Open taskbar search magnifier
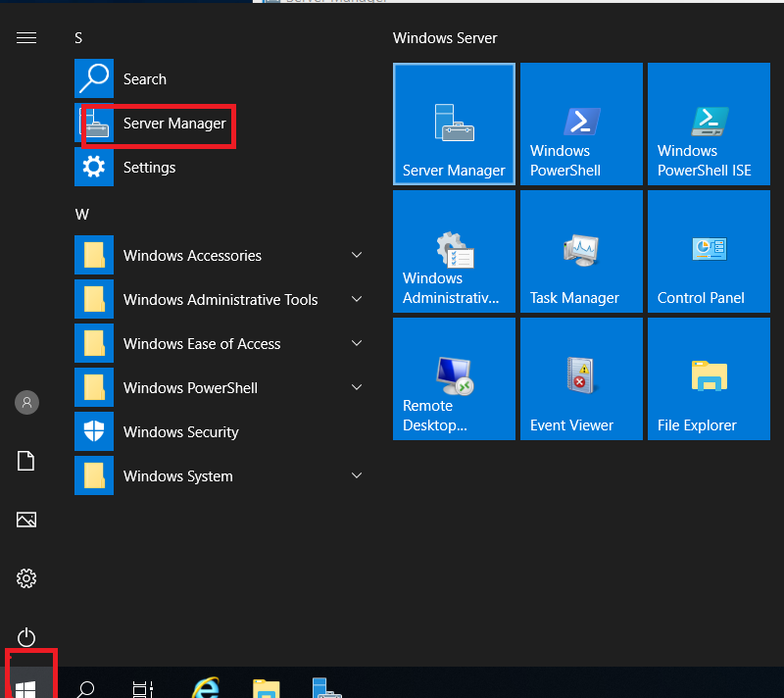 (86, 689)
